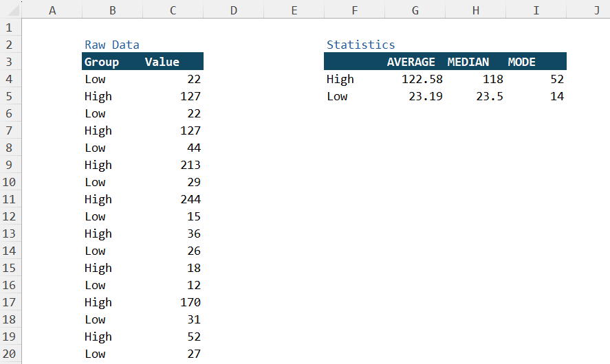Click the 'Raw Data' title cell
Viewport: 610px width, 364px height.
(112, 45)
